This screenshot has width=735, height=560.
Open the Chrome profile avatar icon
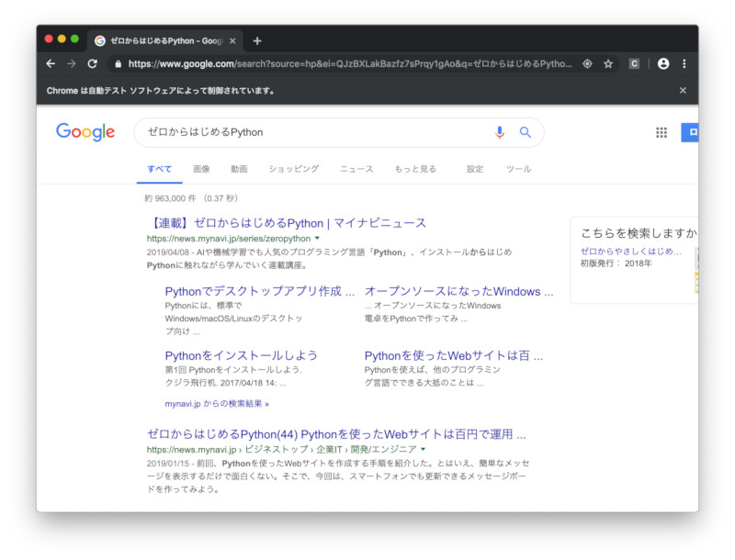point(663,63)
